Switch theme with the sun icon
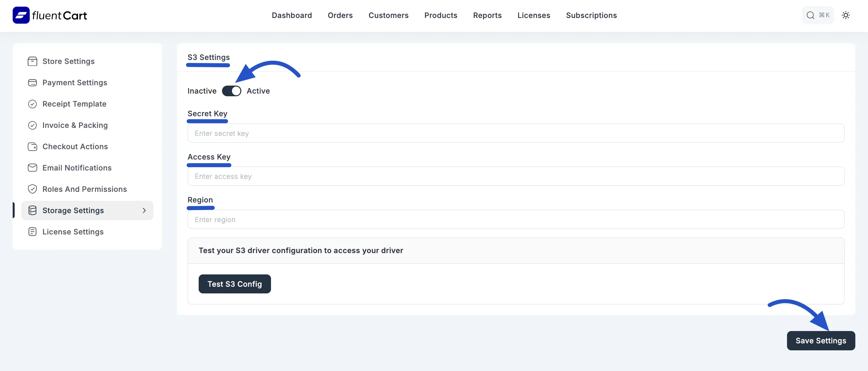Image resolution: width=868 pixels, height=371 pixels. click(x=846, y=15)
